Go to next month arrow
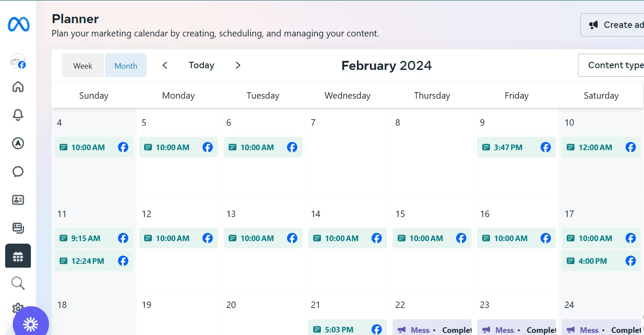644x335 pixels. [x=238, y=65]
